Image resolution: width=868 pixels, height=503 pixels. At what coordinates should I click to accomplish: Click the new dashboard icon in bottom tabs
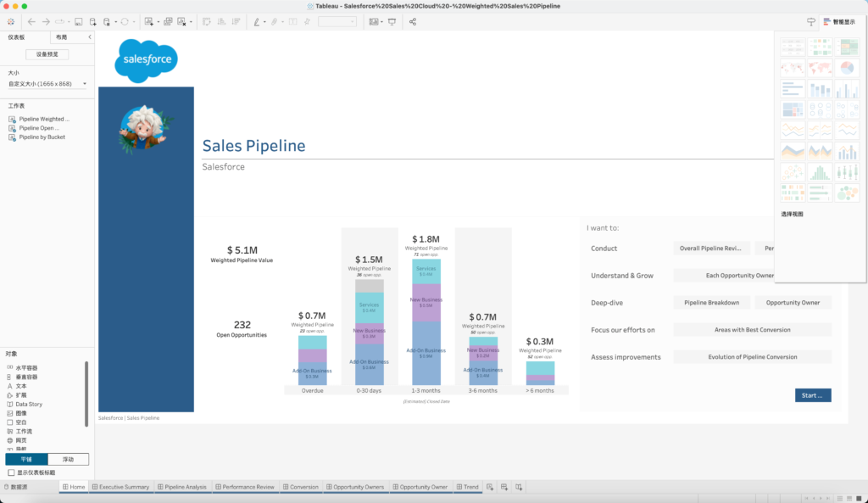pos(504,487)
